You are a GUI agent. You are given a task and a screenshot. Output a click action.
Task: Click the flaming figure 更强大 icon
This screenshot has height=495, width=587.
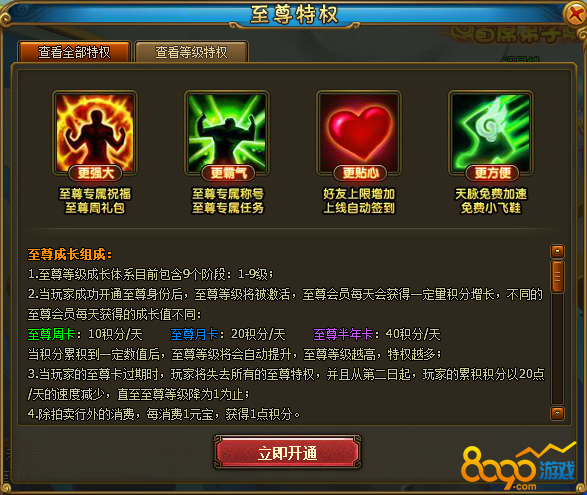coord(95,131)
